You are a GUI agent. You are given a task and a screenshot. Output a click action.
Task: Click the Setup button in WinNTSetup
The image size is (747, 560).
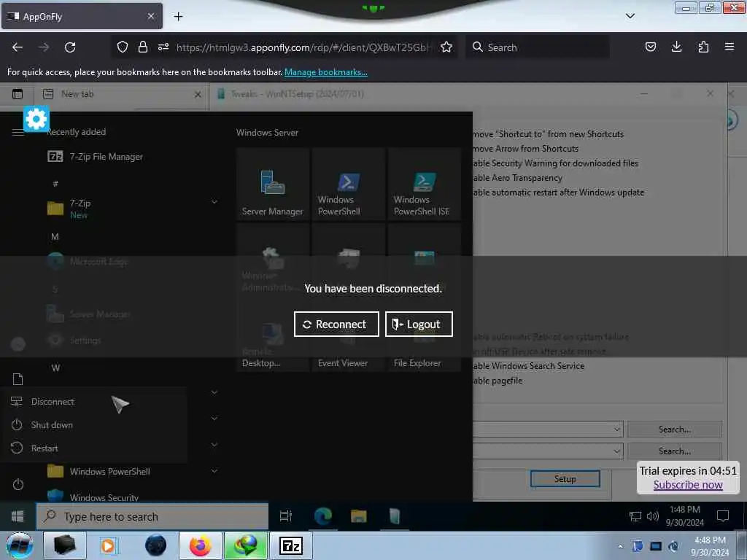(565, 479)
